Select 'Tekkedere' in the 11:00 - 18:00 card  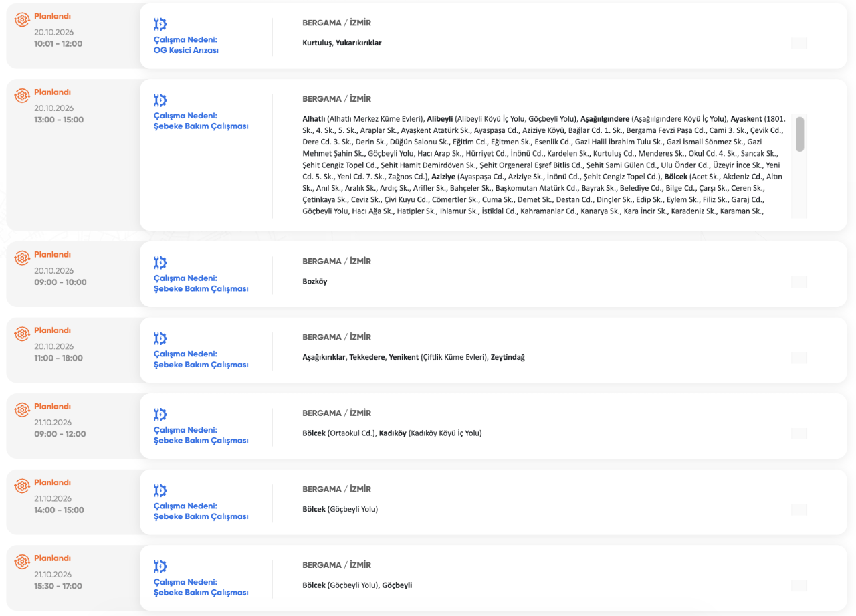coord(367,357)
